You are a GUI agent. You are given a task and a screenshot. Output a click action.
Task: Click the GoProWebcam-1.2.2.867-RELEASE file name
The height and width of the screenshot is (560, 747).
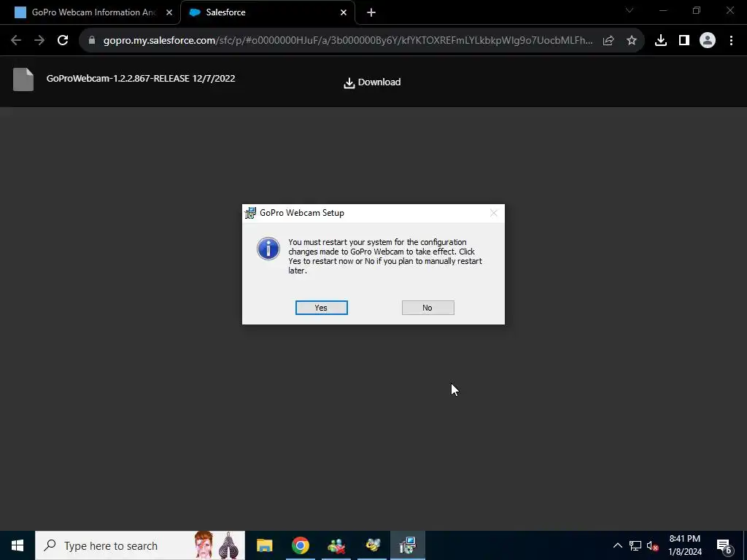(141, 78)
